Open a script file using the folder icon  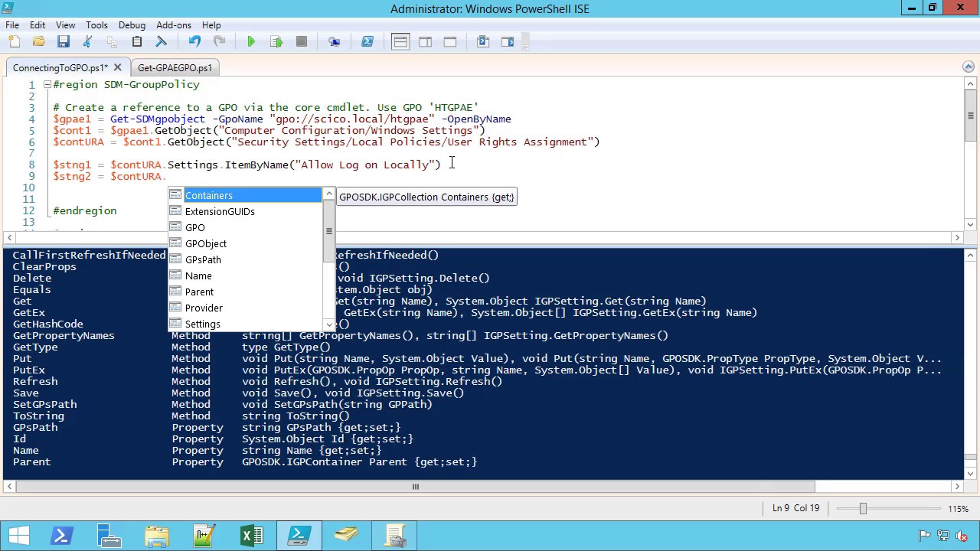click(x=38, y=41)
